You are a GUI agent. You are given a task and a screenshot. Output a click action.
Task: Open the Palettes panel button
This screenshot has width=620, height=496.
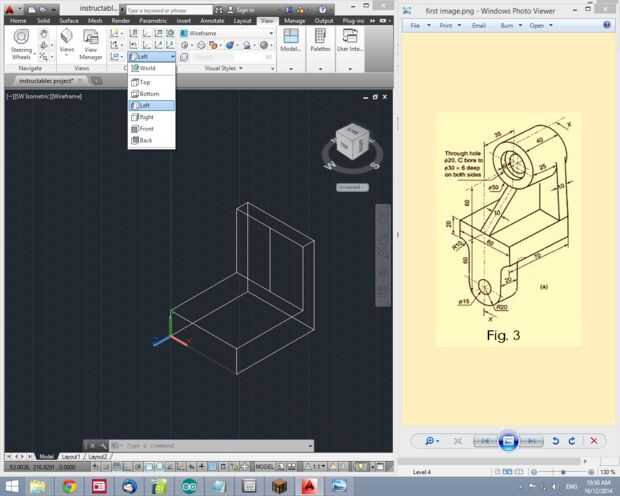click(320, 40)
